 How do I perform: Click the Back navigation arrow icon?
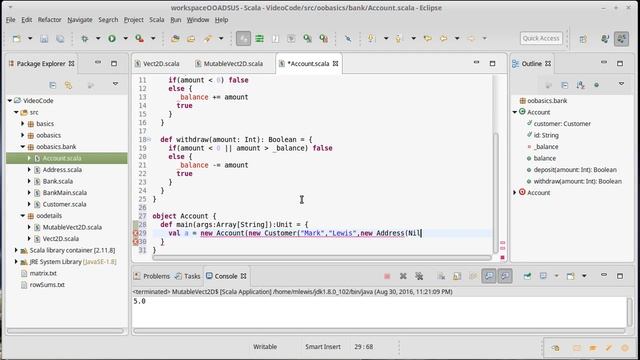coord(443,38)
